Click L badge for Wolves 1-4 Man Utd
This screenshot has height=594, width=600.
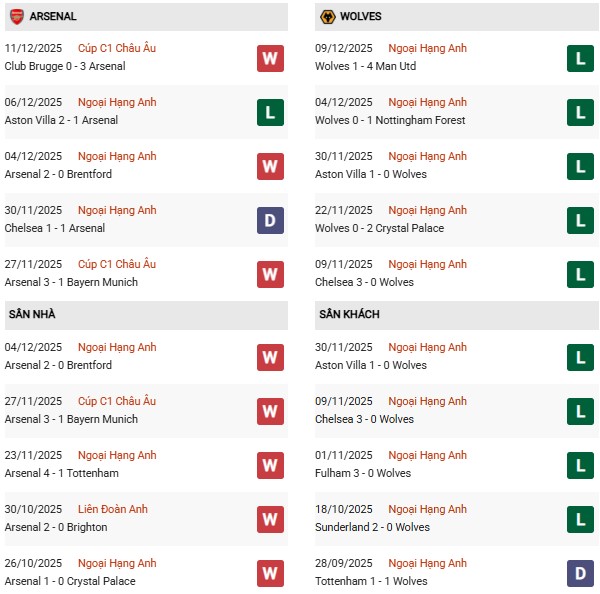click(580, 58)
